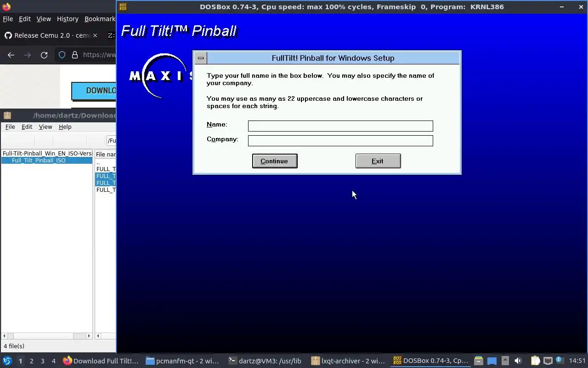Image resolution: width=588 pixels, height=368 pixels.
Task: Click the archiver window title icon
Action: 7,115
